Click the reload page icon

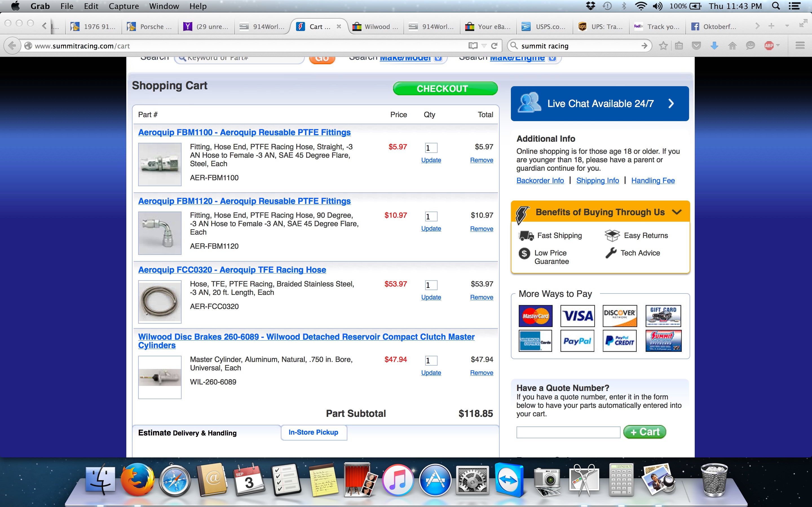(x=494, y=46)
